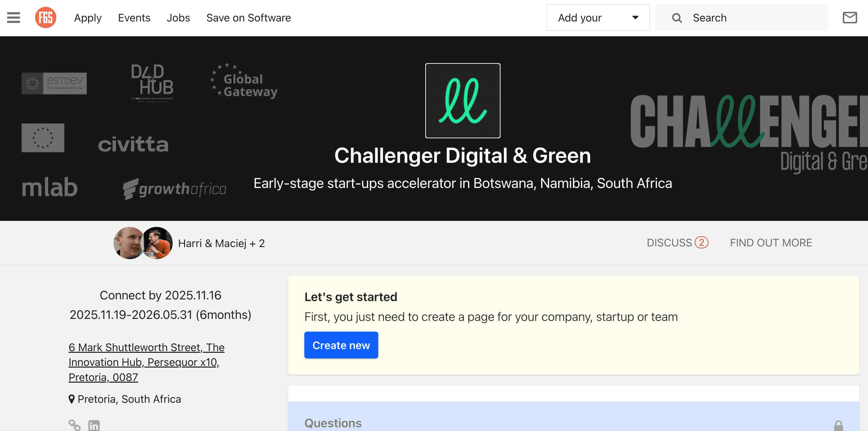Viewport: 868px width, 431px height.
Task: Click the Challenger Digital & Green logo square
Action: (463, 101)
